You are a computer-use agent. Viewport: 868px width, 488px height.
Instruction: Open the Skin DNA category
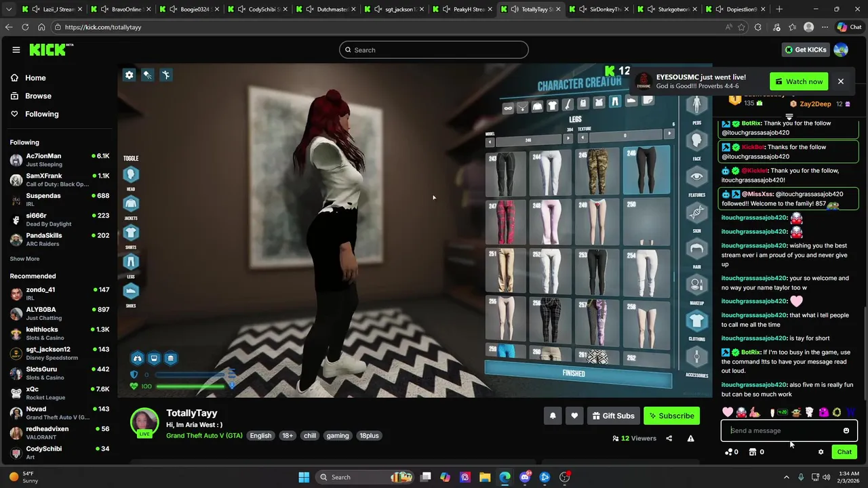click(x=696, y=213)
